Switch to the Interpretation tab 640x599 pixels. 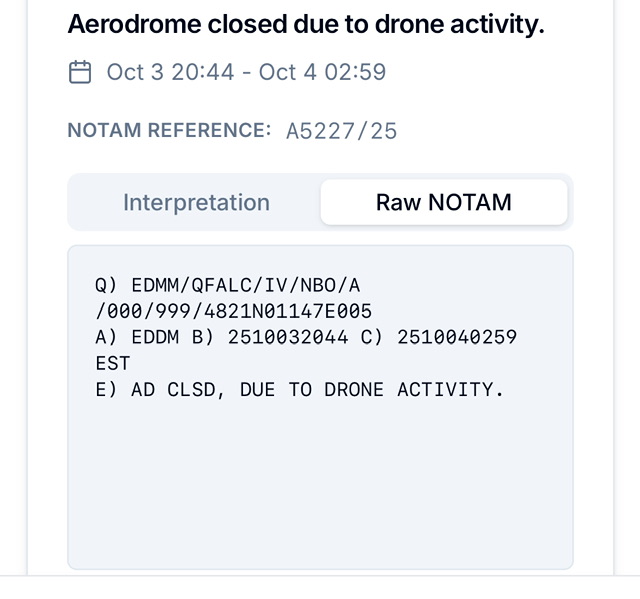(196, 202)
